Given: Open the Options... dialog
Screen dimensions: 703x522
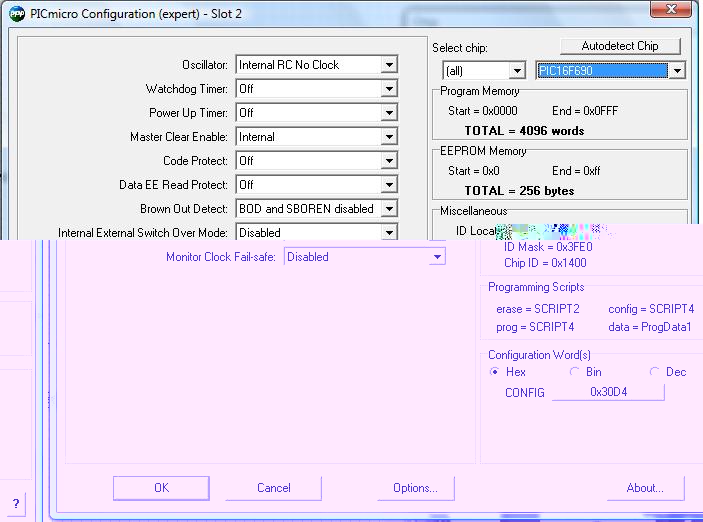Looking at the screenshot, I should coord(416,488).
